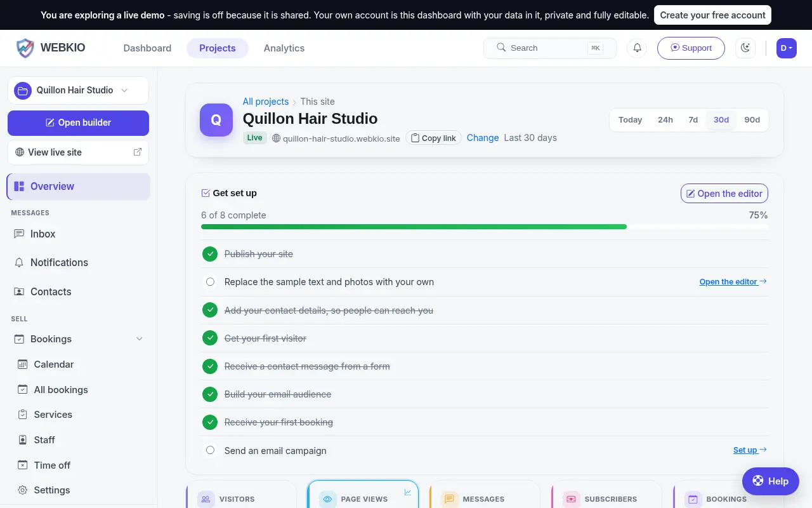Toggle Receive your first booking checkmark
Image resolution: width=812 pixels, height=508 pixels.
click(x=210, y=422)
